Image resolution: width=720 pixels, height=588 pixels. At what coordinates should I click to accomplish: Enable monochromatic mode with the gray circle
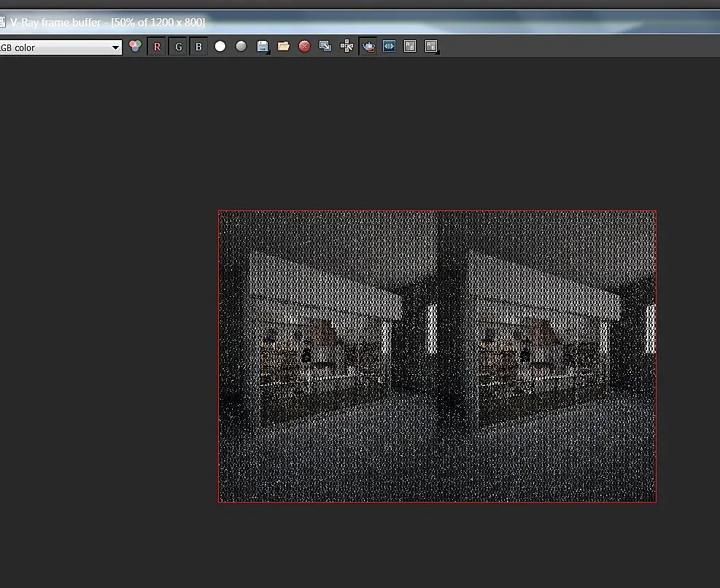click(241, 47)
